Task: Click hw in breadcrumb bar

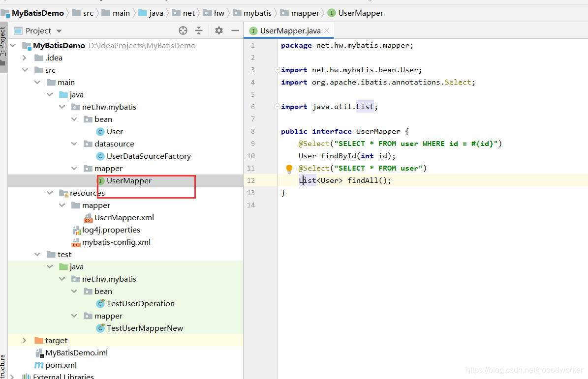Action: click(219, 13)
